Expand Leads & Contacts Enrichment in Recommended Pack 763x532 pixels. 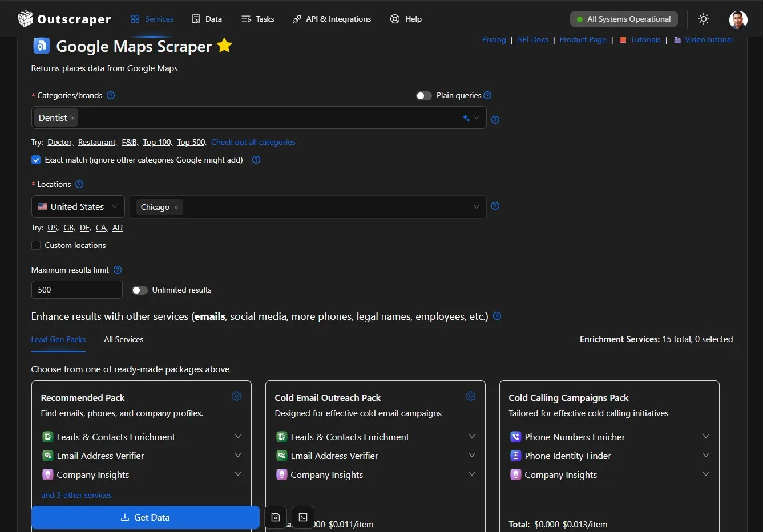click(238, 437)
